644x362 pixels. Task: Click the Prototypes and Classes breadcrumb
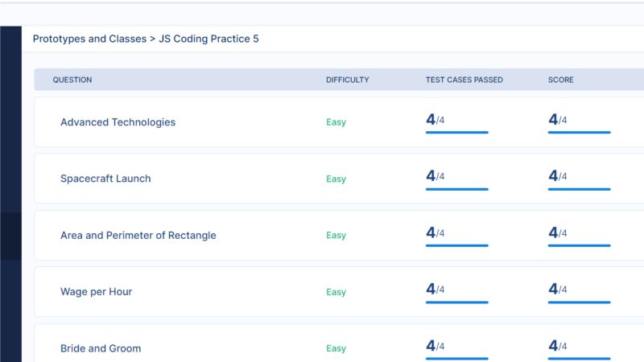coord(89,39)
